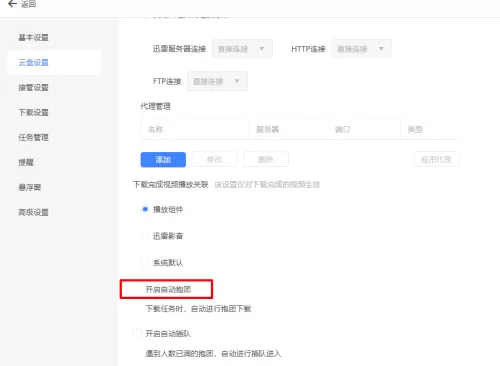Viewport: 500px width, 366px height.
Task: Click the 删除 proxy button
Action: tap(266, 160)
